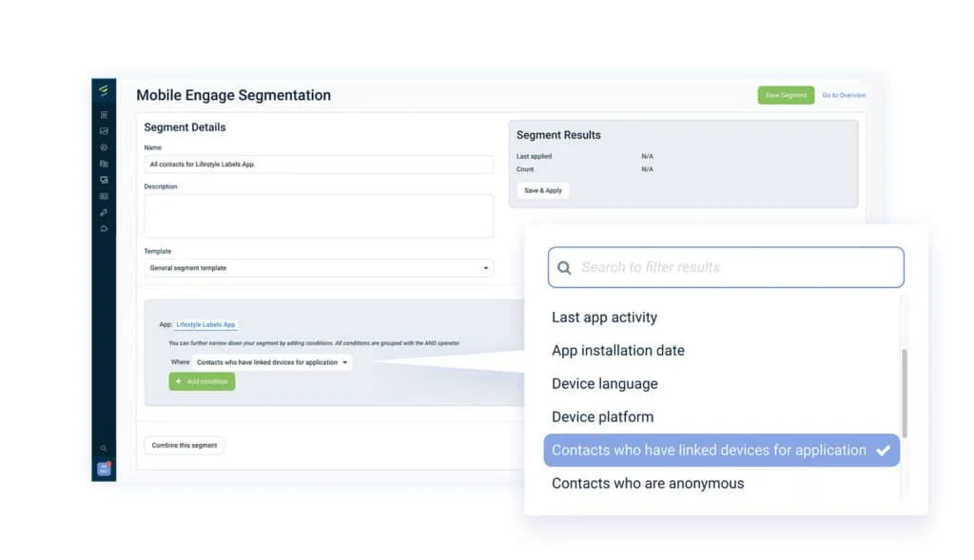
Task: Open the image-shaped icon in the sidebar
Action: 104,131
